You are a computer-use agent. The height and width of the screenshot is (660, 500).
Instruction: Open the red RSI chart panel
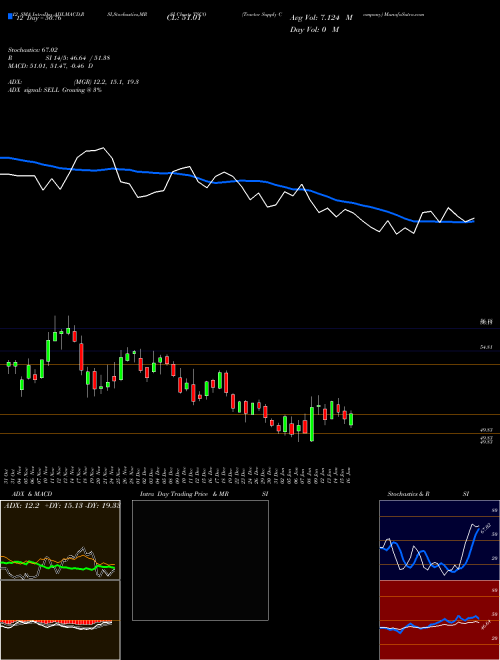tap(439, 620)
